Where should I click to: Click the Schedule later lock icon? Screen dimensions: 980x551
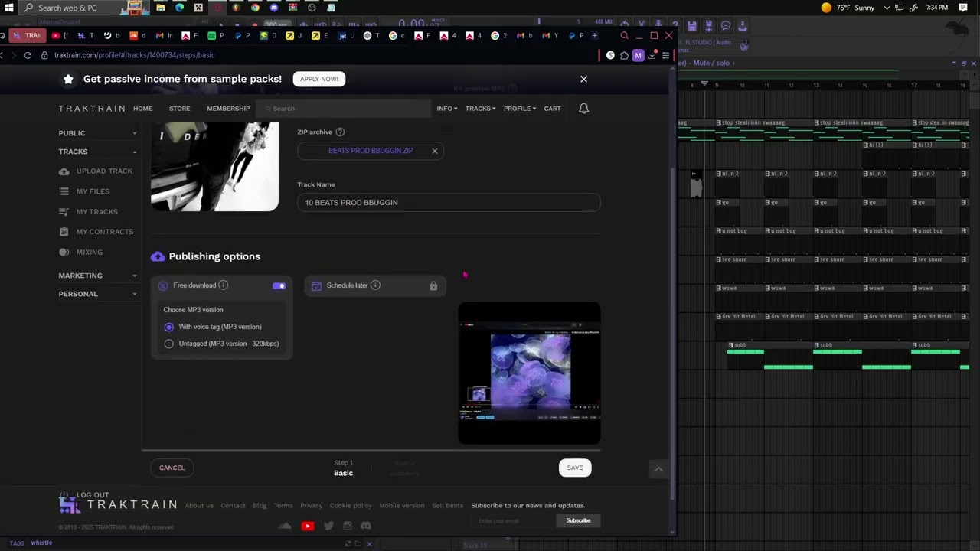tap(433, 286)
